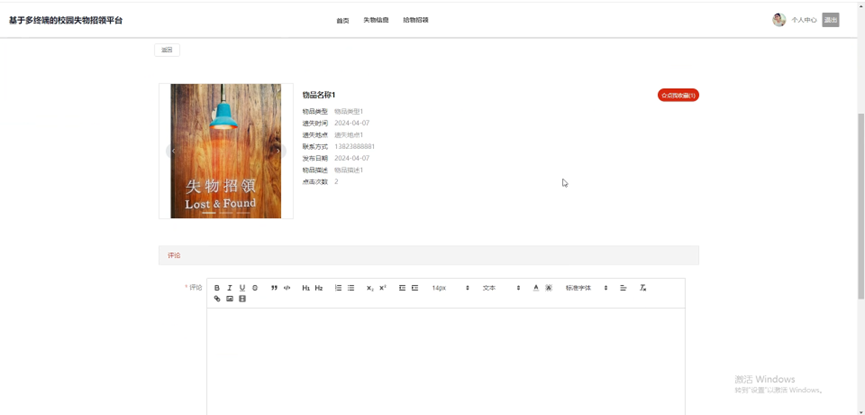Clear text formatting in editor
The height and width of the screenshot is (415, 865).
click(643, 288)
